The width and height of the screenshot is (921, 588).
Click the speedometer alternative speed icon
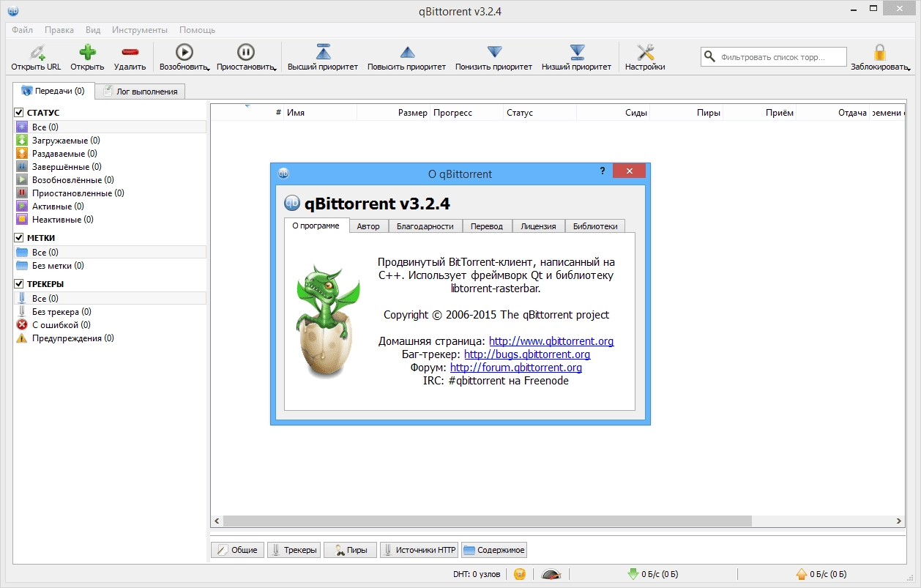click(x=550, y=574)
